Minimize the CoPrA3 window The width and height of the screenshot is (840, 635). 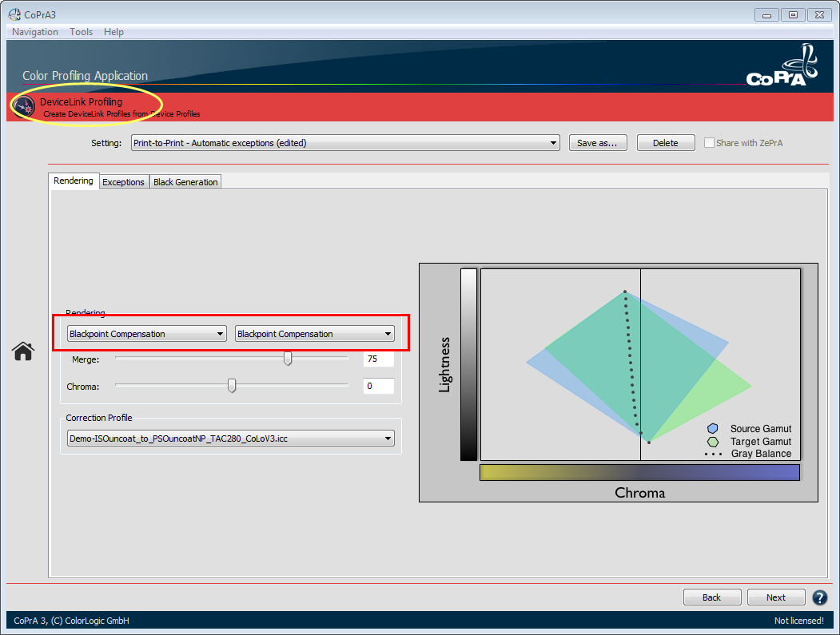(x=766, y=15)
